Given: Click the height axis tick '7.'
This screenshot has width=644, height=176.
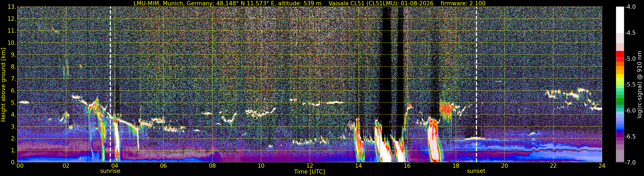Looking at the screenshot, I should (x=13, y=79).
